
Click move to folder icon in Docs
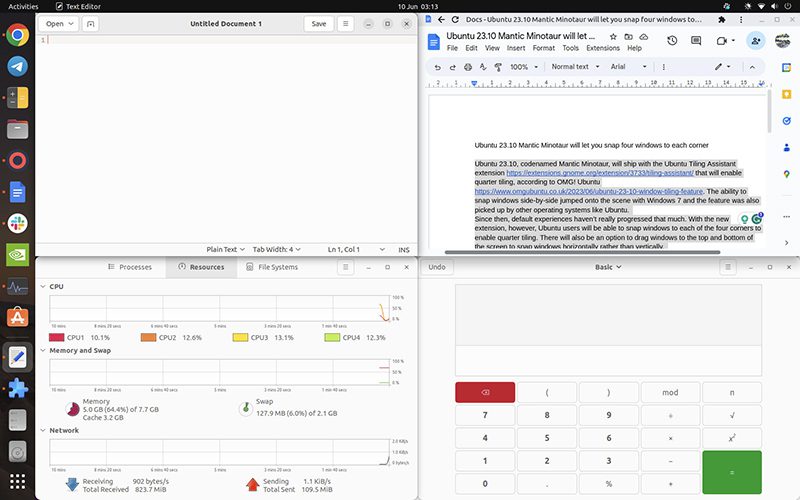click(629, 37)
